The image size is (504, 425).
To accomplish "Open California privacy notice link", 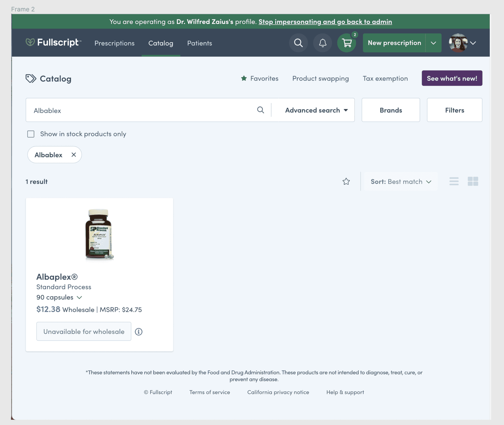I will (278, 392).
